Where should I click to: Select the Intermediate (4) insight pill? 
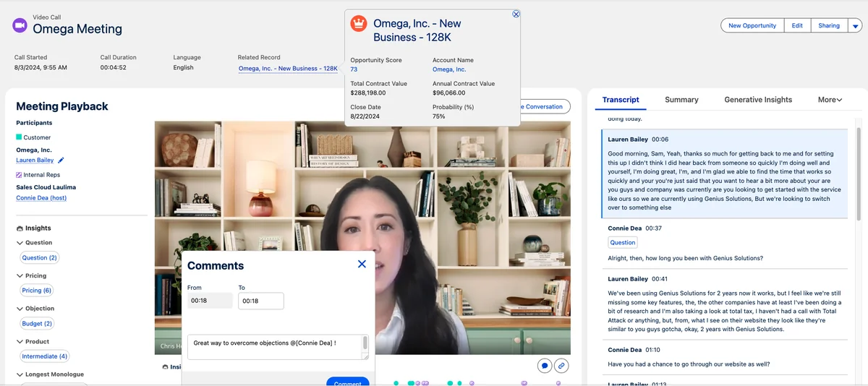click(45, 356)
